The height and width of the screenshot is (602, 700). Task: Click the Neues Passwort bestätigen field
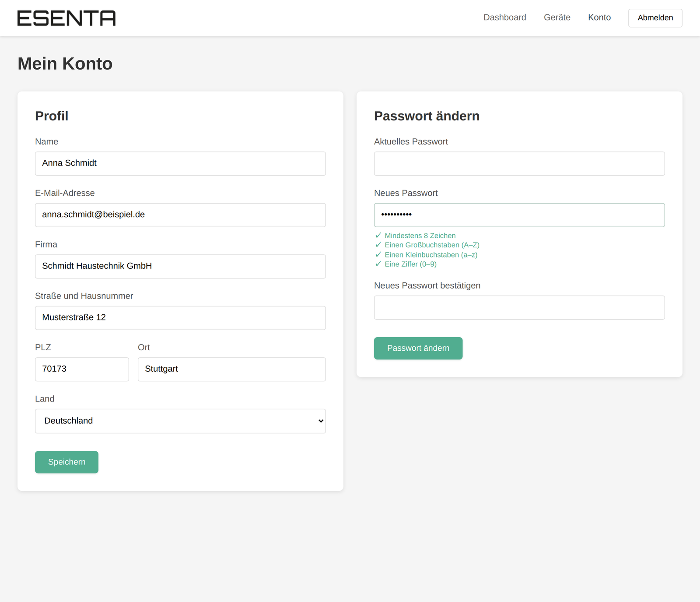coord(519,307)
